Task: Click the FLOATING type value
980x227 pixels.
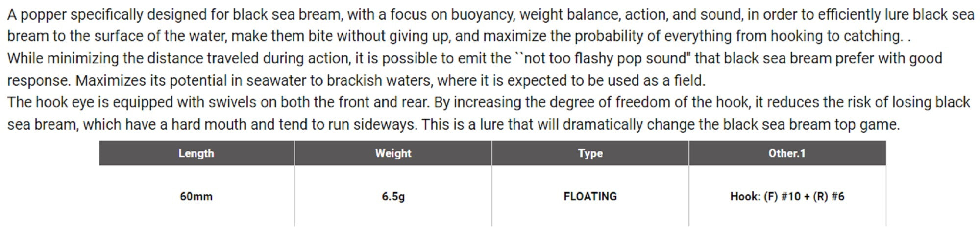Action: 590,196
